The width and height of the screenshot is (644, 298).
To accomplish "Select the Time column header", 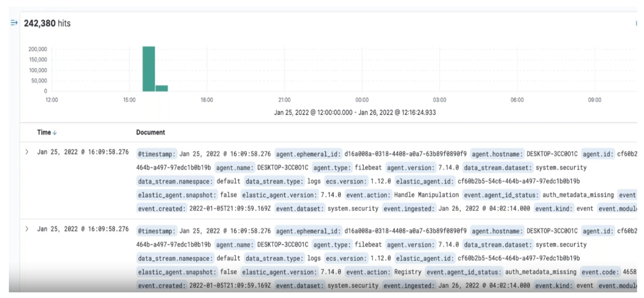I will coord(44,132).
